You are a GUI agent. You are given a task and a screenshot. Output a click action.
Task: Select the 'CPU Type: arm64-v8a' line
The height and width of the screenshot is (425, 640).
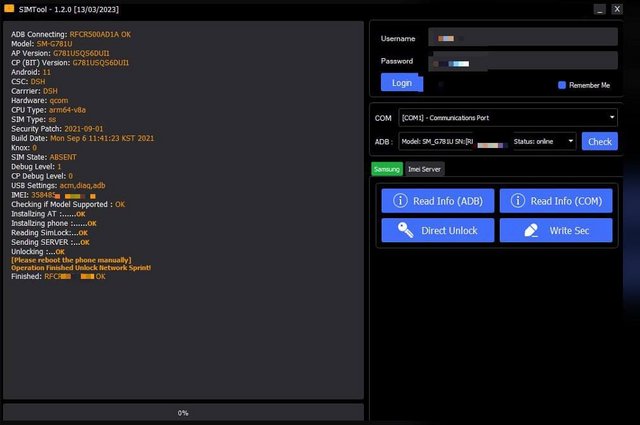[48, 110]
